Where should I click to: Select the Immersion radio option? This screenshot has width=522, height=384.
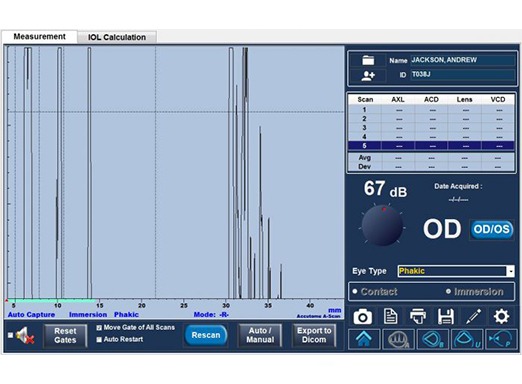[448, 292]
